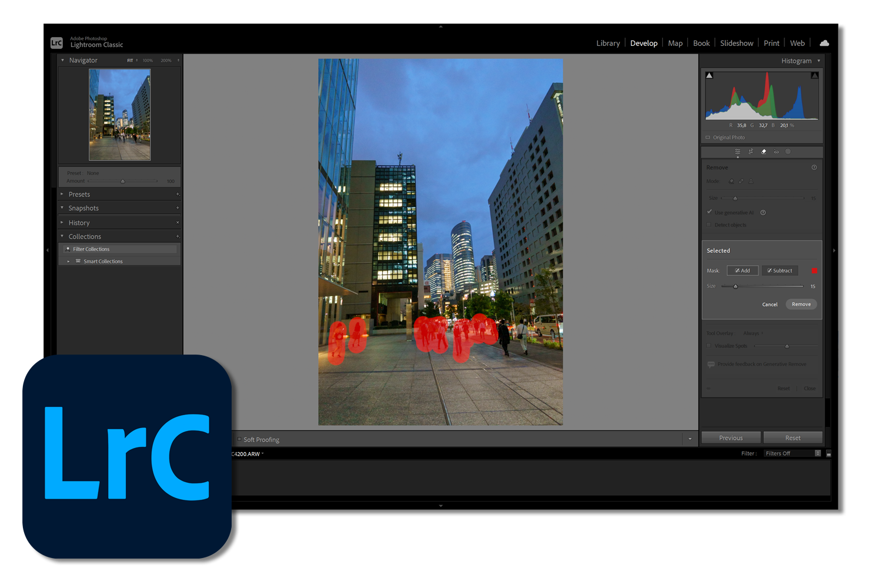Clear History with the X icon
Image resolution: width=882 pixels, height=588 pixels.
[178, 223]
